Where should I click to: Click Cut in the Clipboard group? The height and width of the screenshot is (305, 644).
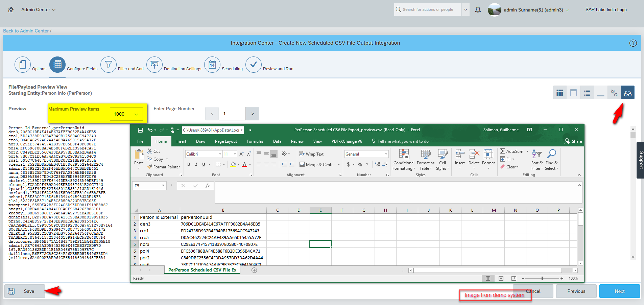[x=154, y=151]
